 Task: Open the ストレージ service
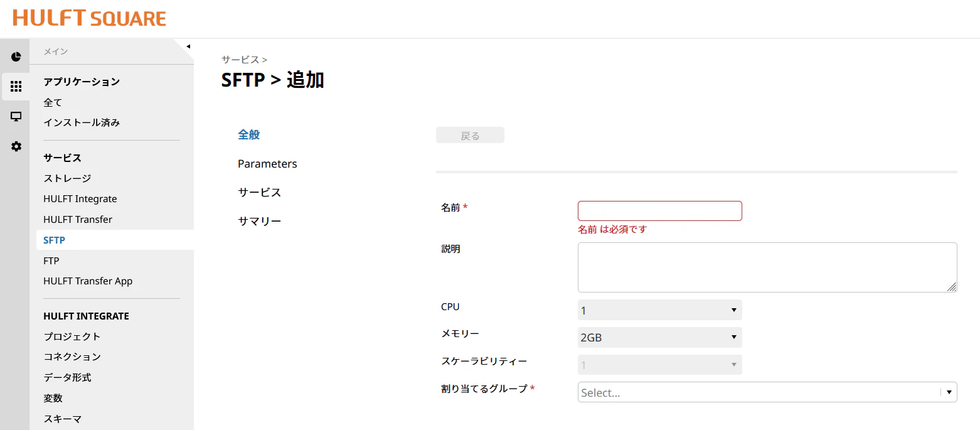(x=67, y=178)
